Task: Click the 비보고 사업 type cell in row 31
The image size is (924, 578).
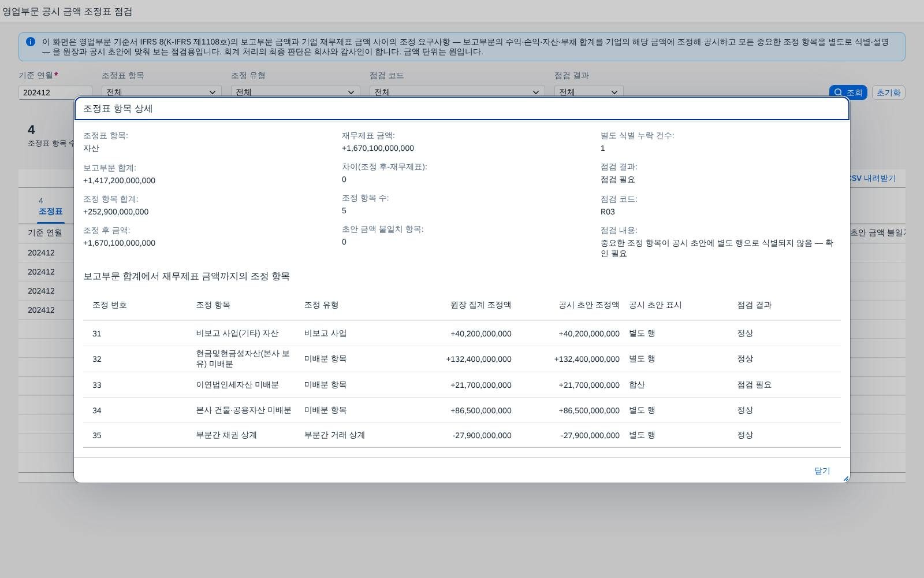Action: pos(325,334)
